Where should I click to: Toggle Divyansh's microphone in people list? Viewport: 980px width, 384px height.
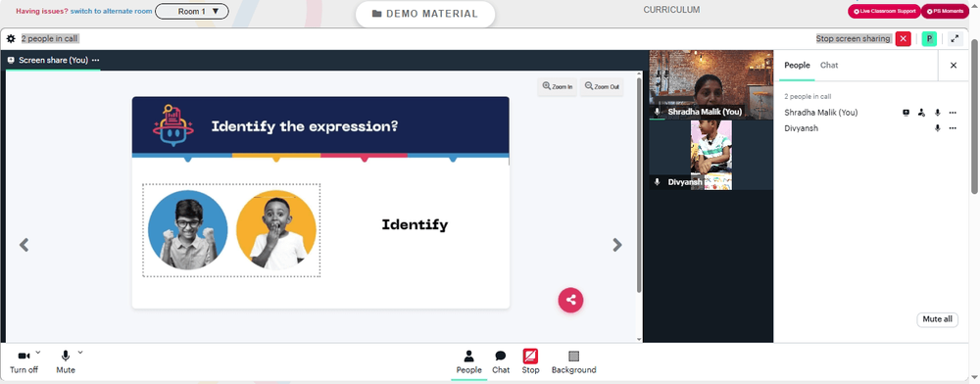point(937,128)
